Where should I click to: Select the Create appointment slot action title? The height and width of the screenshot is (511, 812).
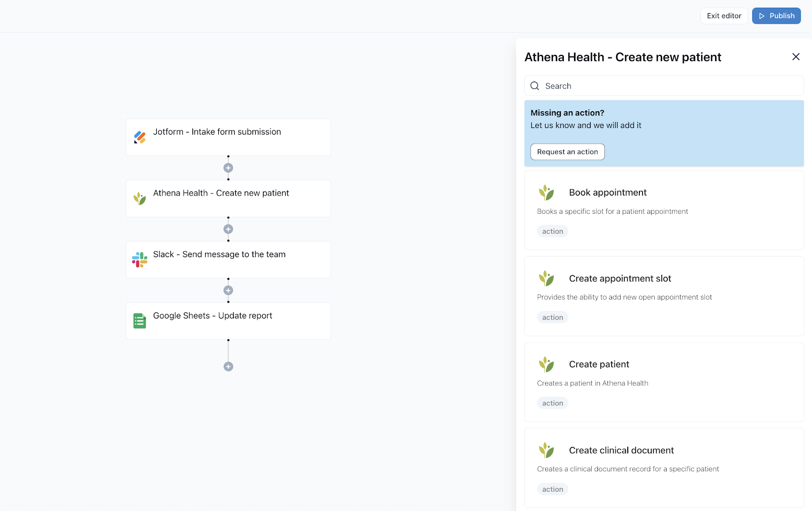[x=620, y=278]
